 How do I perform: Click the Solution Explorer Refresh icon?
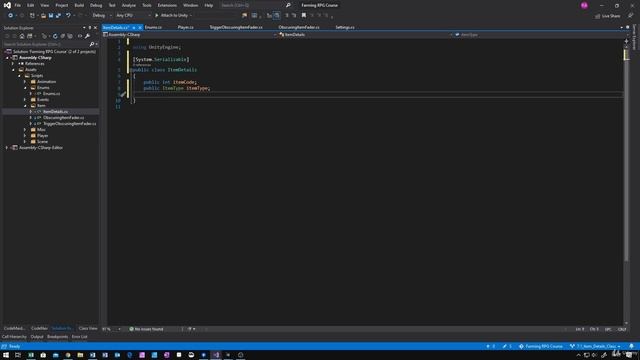[55, 36]
